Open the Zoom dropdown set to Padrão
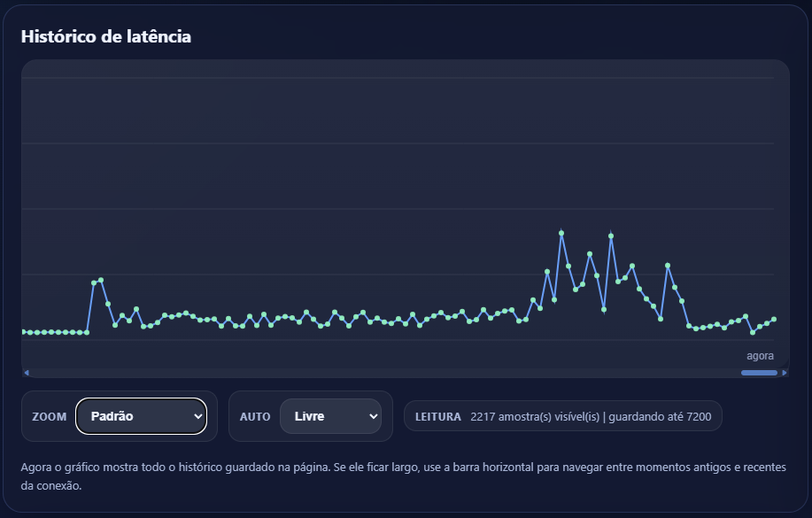The width and height of the screenshot is (812, 518). click(141, 416)
